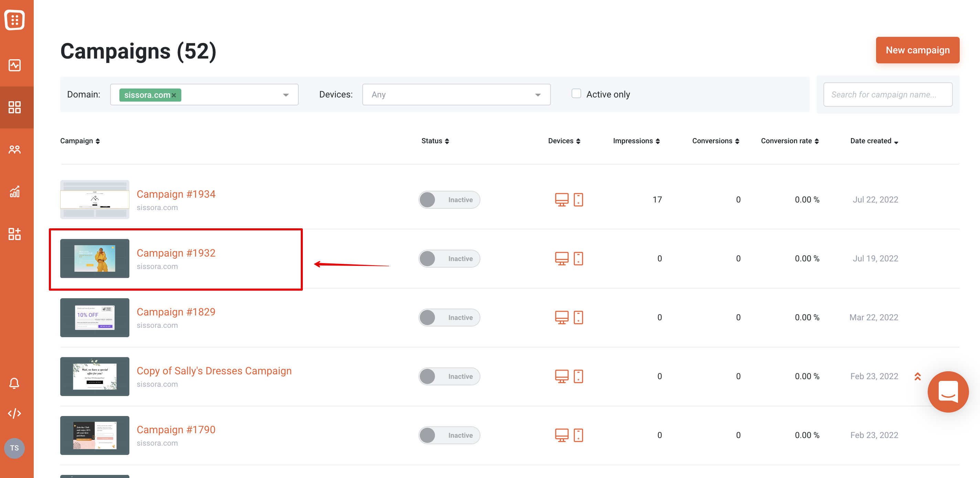Open the TS user avatar

[14, 448]
